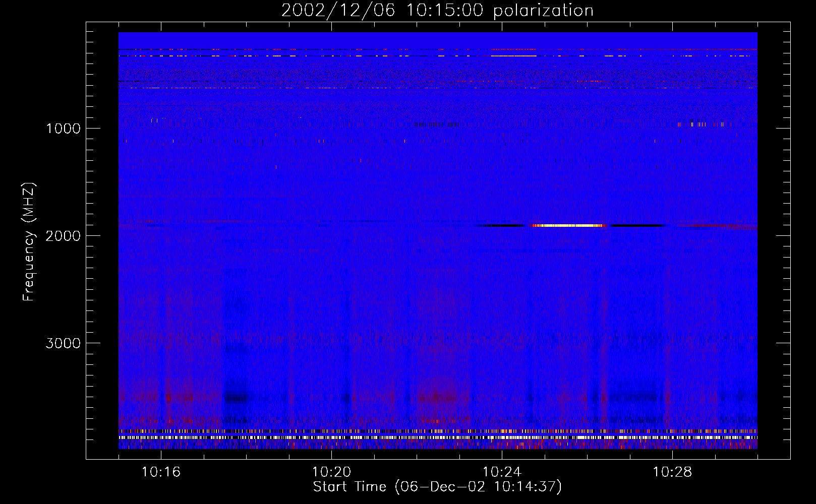Image resolution: width=816 pixels, height=504 pixels.
Task: Click the 10:20 time tick label
Action: (331, 472)
